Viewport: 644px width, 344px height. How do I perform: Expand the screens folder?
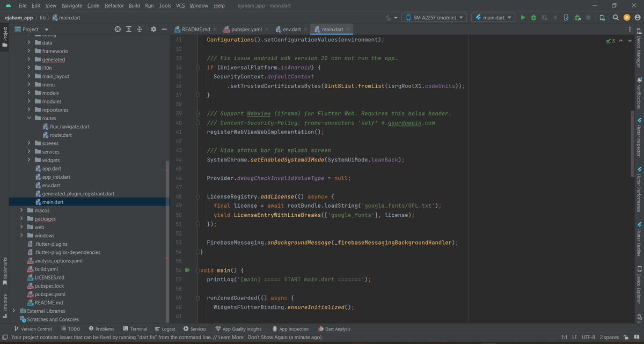(30, 143)
